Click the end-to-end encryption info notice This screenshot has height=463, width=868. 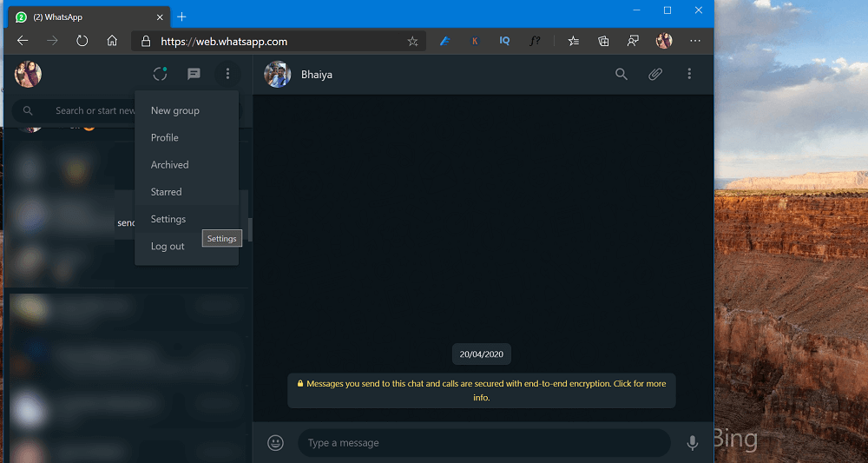click(482, 390)
